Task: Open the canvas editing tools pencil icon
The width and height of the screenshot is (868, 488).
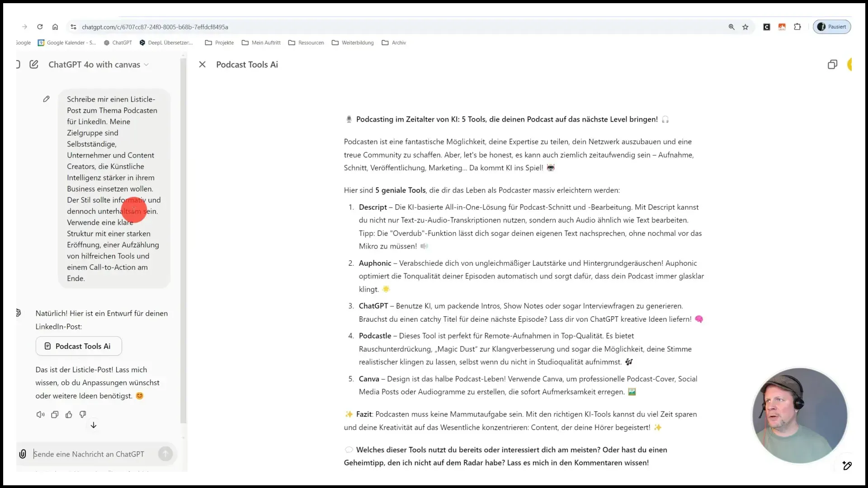Action: click(x=847, y=465)
